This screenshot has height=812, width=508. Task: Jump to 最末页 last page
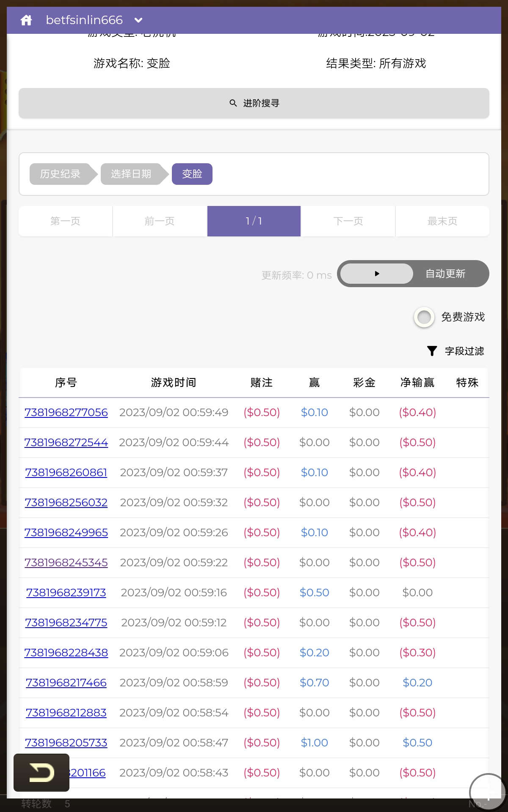pyautogui.click(x=442, y=221)
